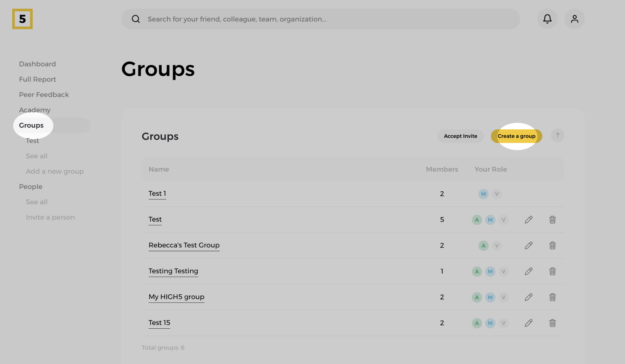Open the Academy sidebar item
This screenshot has height=364, width=625.
(x=35, y=110)
